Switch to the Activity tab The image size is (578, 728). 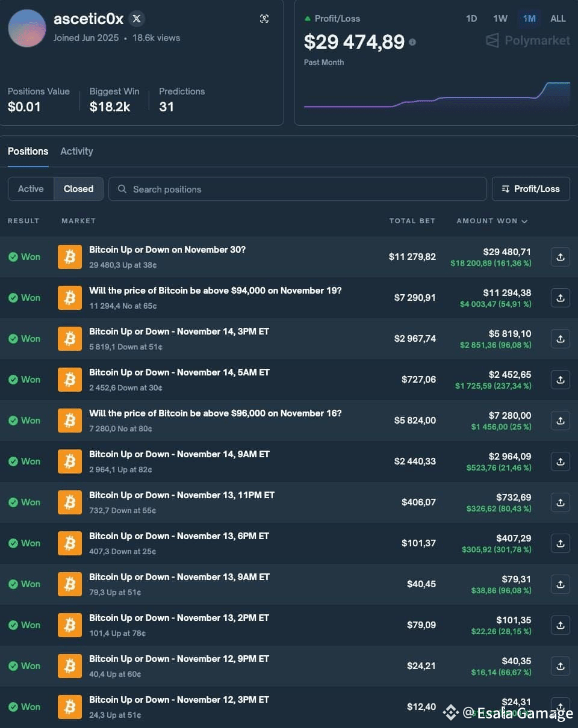(76, 151)
